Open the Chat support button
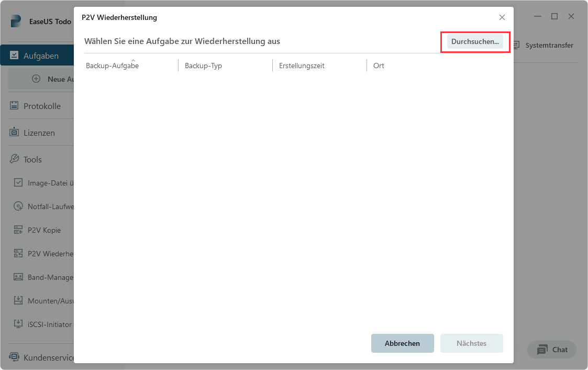 pyautogui.click(x=552, y=350)
